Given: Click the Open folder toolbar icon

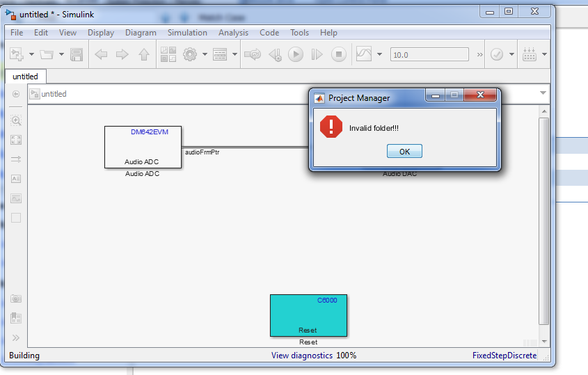Looking at the screenshot, I should (47, 55).
